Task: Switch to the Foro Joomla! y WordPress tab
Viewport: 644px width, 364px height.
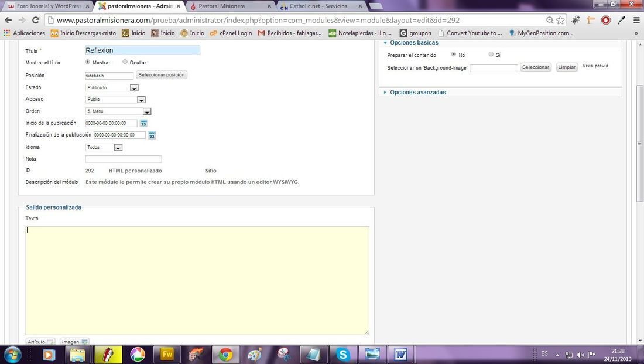Action: point(50,6)
